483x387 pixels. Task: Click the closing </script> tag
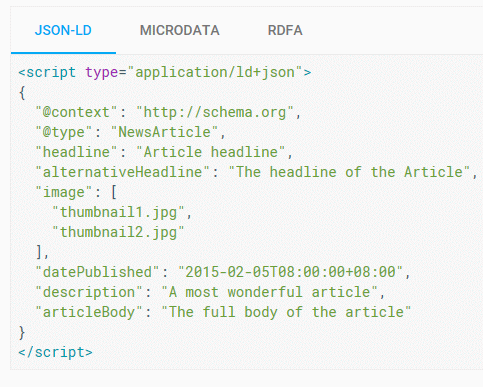point(55,352)
